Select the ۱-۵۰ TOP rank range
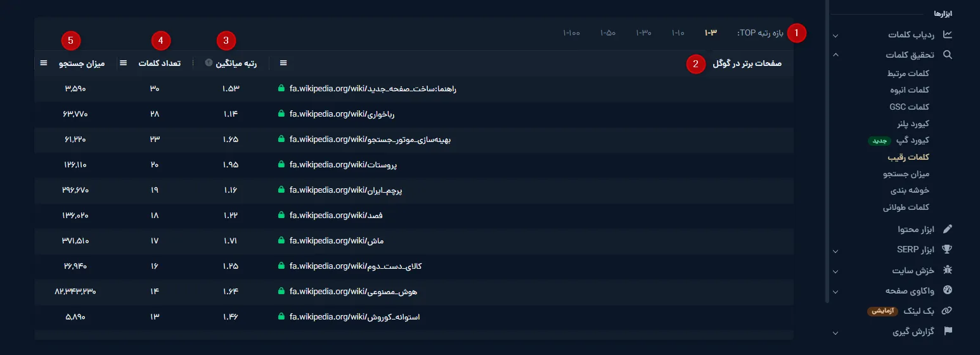The height and width of the screenshot is (355, 980). [x=608, y=33]
